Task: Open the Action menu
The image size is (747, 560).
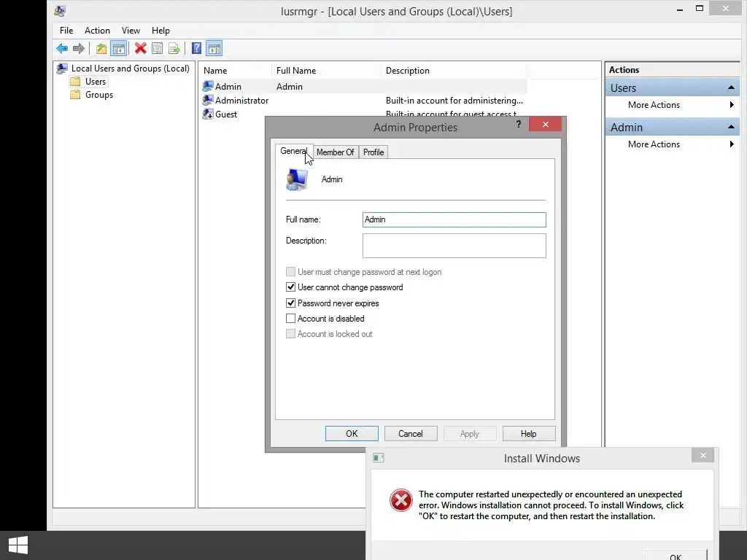Action: [x=97, y=31]
